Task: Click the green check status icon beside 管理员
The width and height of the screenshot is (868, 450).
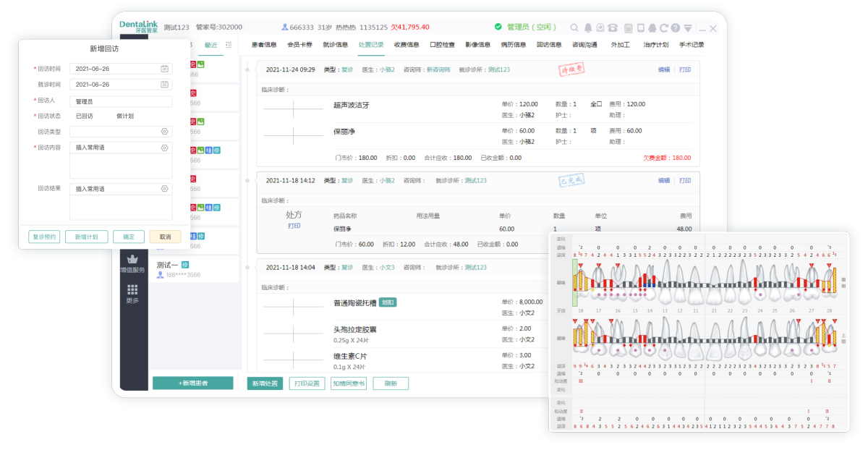Action: pyautogui.click(x=498, y=27)
